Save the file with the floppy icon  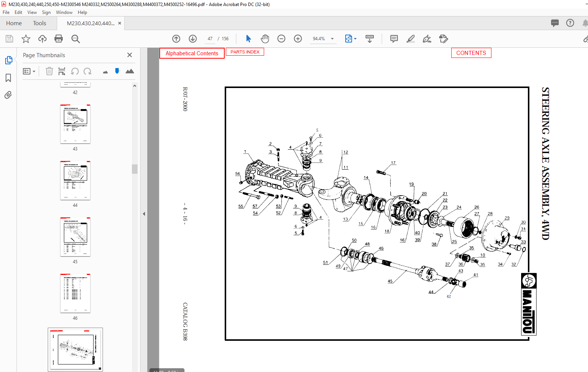click(9, 39)
